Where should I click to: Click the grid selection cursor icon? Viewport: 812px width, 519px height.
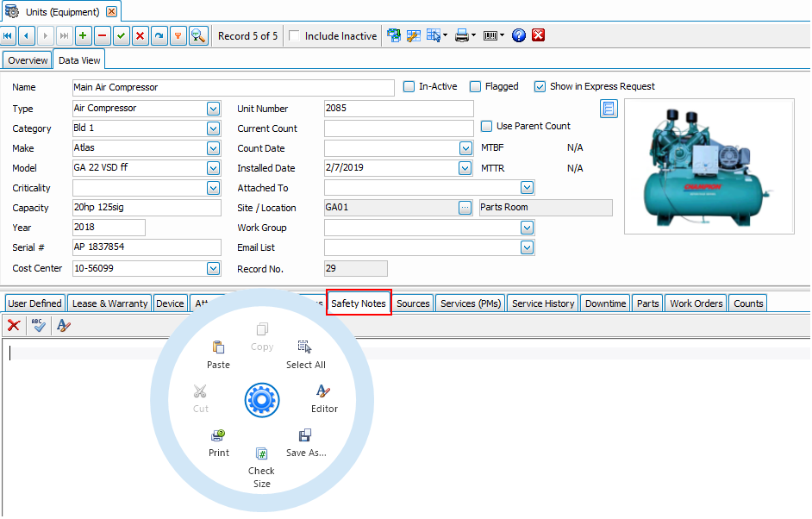tap(434, 35)
